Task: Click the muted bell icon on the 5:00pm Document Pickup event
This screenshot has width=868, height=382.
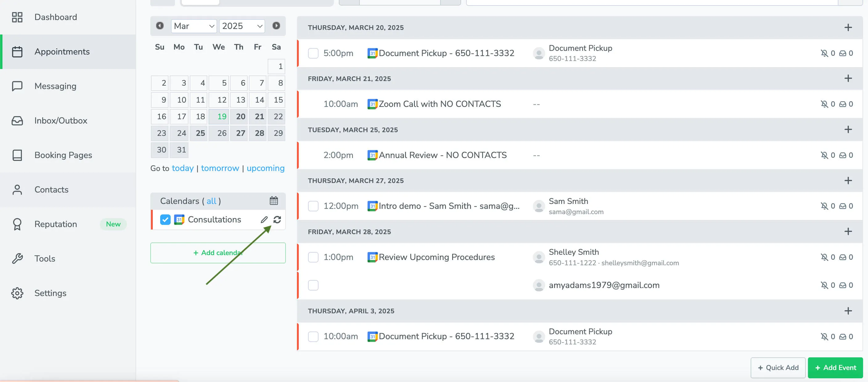Action: click(825, 53)
